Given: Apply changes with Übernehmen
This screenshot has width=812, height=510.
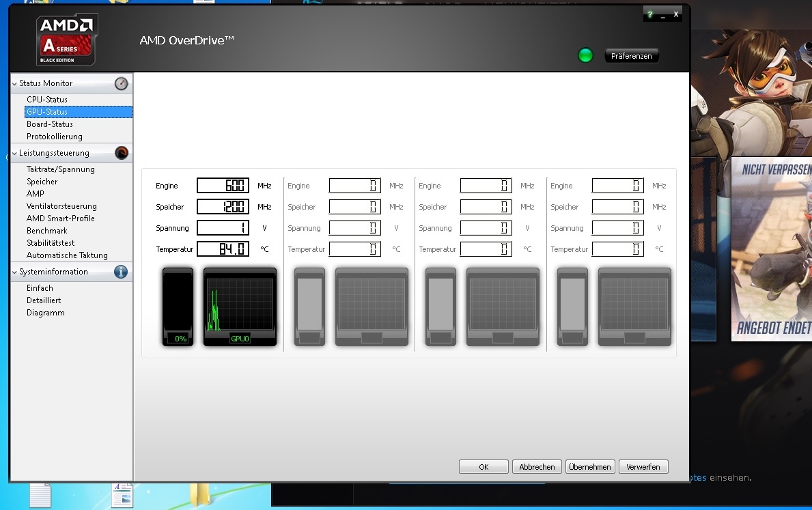Looking at the screenshot, I should click(590, 466).
